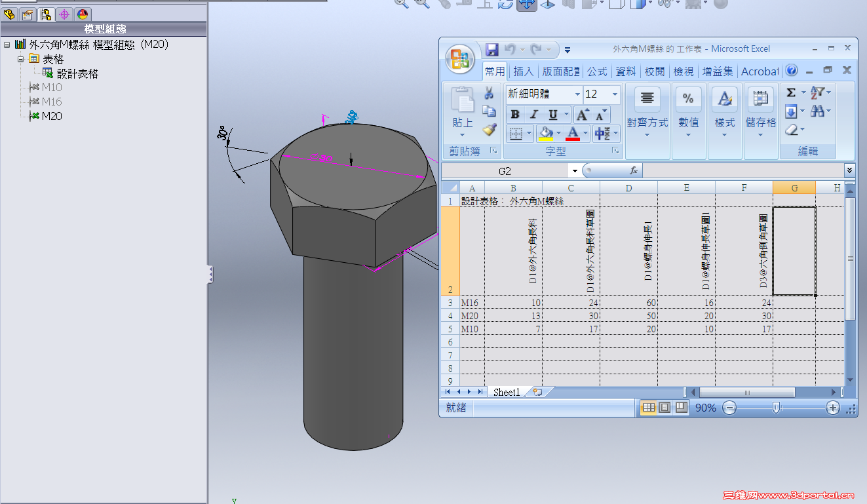The height and width of the screenshot is (504, 867).
Task: Expand the 表格 folder in the tree
Action: (19, 58)
